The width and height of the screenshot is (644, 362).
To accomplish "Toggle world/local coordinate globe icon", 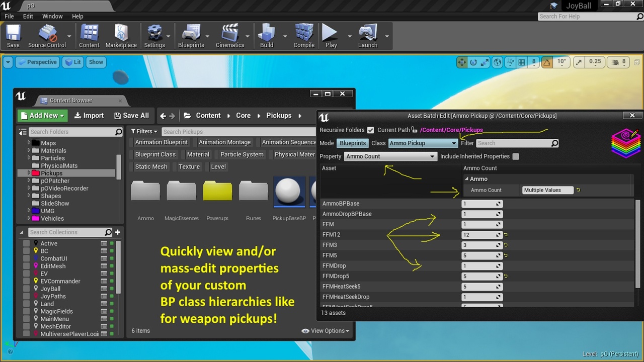I will point(498,62).
